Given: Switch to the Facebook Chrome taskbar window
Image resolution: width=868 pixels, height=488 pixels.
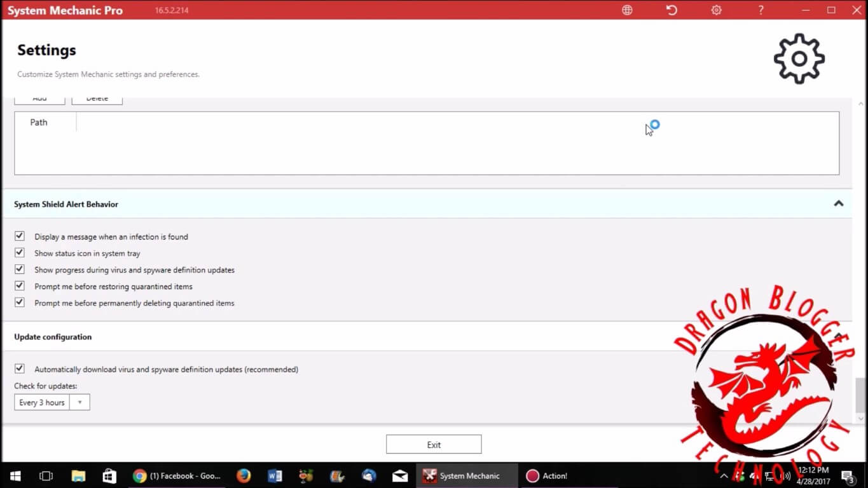Looking at the screenshot, I should click(x=177, y=476).
